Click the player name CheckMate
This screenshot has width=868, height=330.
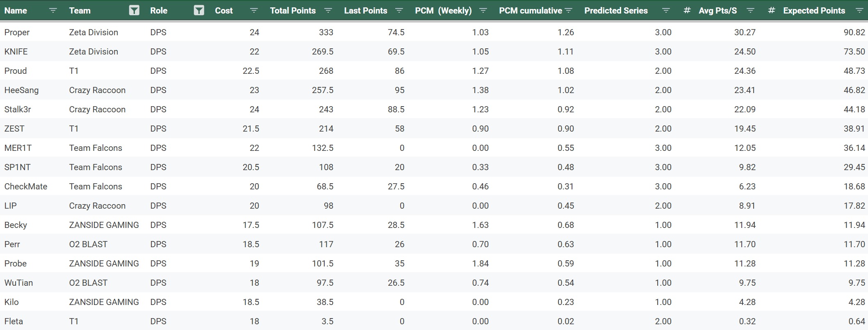[26, 187]
